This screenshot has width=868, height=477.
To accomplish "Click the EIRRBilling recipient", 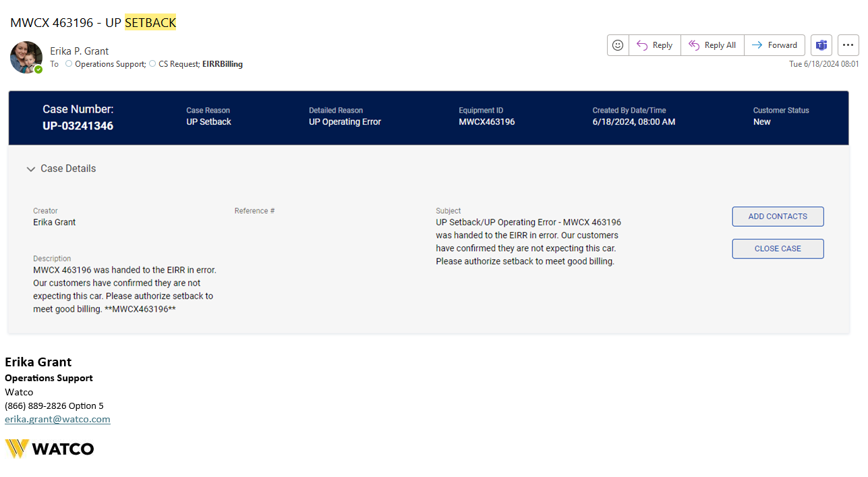I will [223, 64].
